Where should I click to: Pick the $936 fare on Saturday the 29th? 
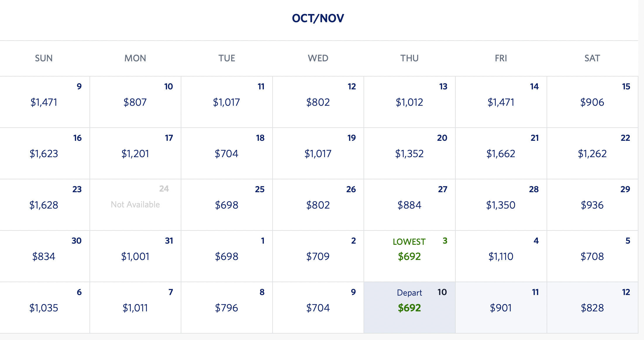point(592,205)
